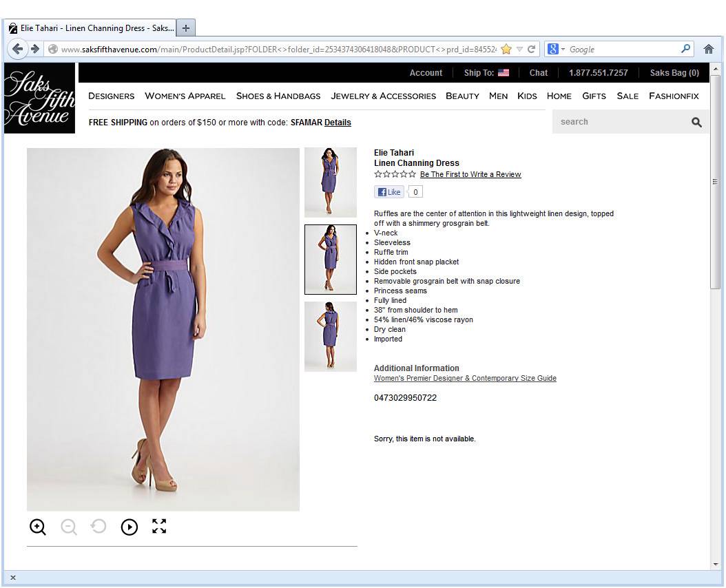The height and width of the screenshot is (588, 726).
Task: Open the Shoes & Handbags menu
Action: pyautogui.click(x=278, y=96)
